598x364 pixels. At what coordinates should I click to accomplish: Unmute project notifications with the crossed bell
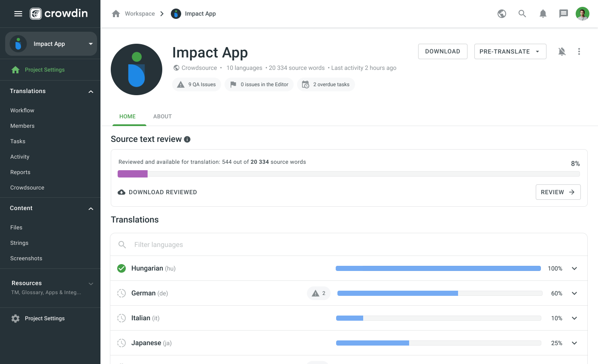562,51
